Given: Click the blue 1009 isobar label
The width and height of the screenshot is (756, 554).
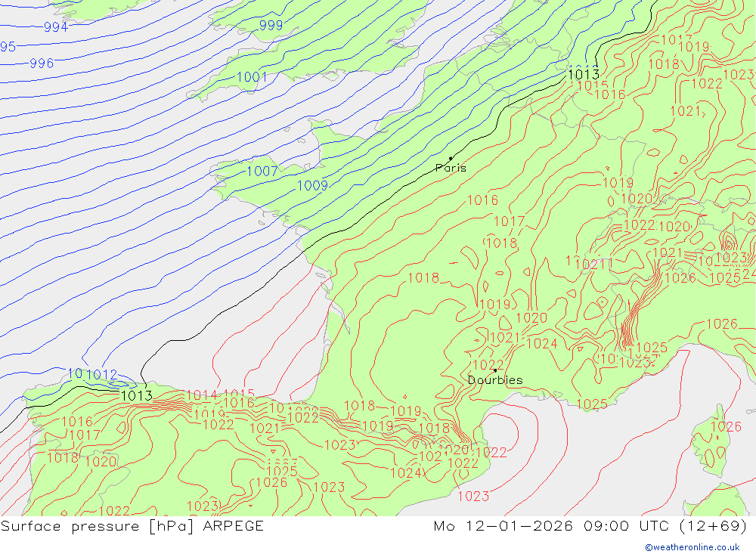Looking at the screenshot, I should click(312, 186).
